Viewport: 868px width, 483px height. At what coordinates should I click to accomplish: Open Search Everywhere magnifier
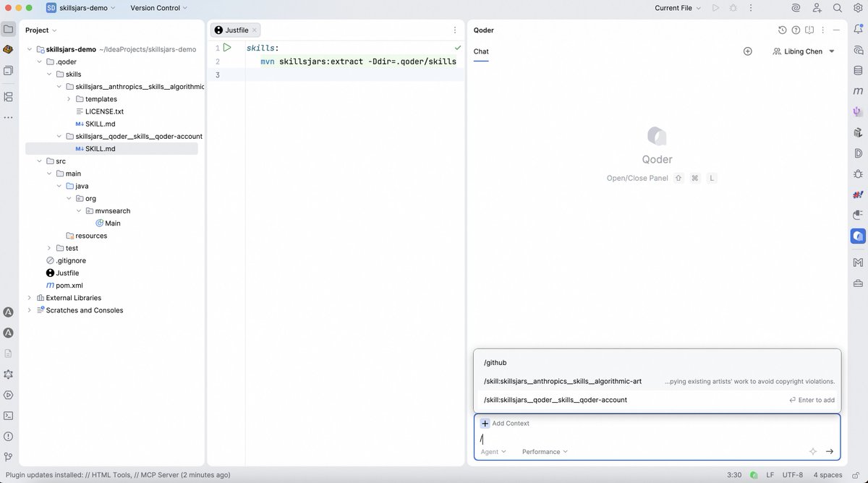pos(838,8)
